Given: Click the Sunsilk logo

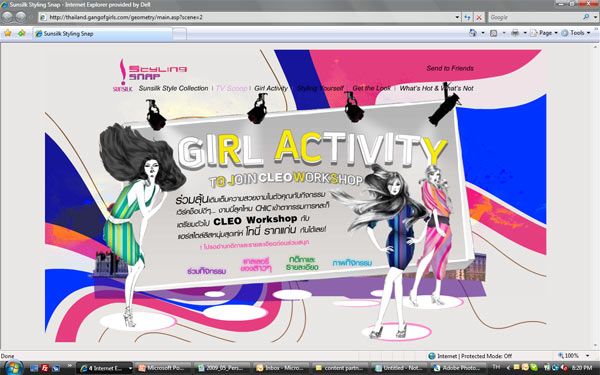Looking at the screenshot, I should (x=122, y=76).
